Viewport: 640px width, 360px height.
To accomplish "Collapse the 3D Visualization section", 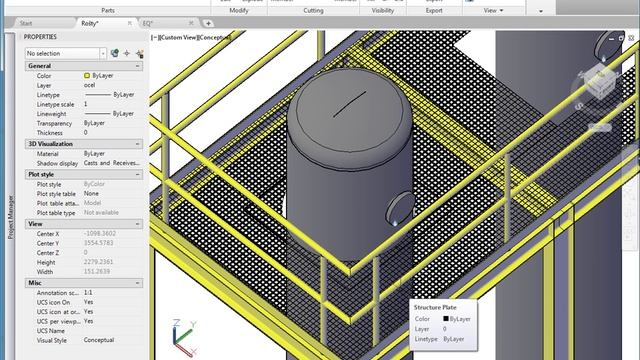I will [138, 144].
